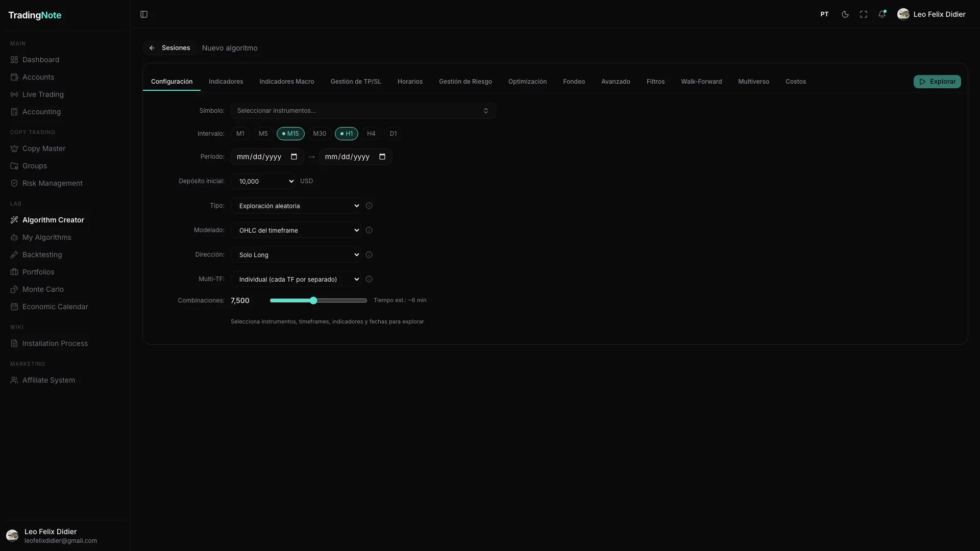Disable the H1 interval
The image size is (980, 551).
coord(347,134)
